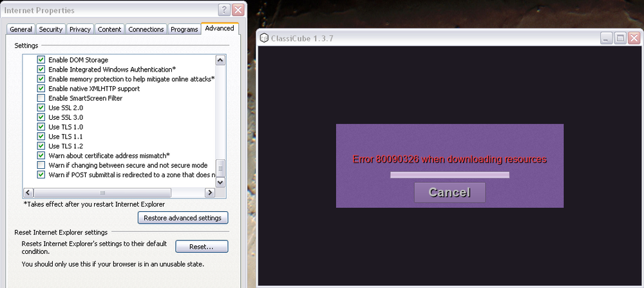Switch to the Security tab
Viewport: 644px width, 288px height.
click(50, 29)
